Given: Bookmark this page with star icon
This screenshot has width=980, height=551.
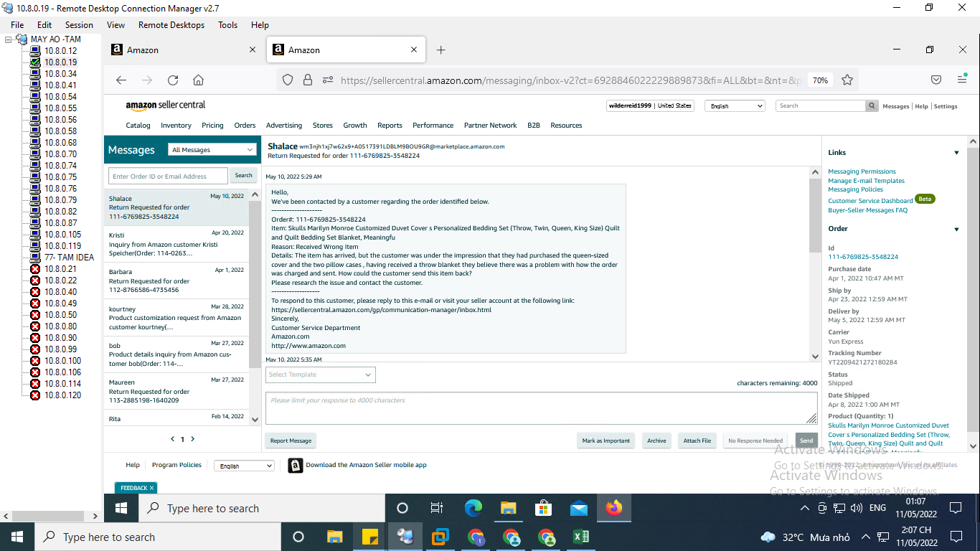Looking at the screenshot, I should click(847, 80).
